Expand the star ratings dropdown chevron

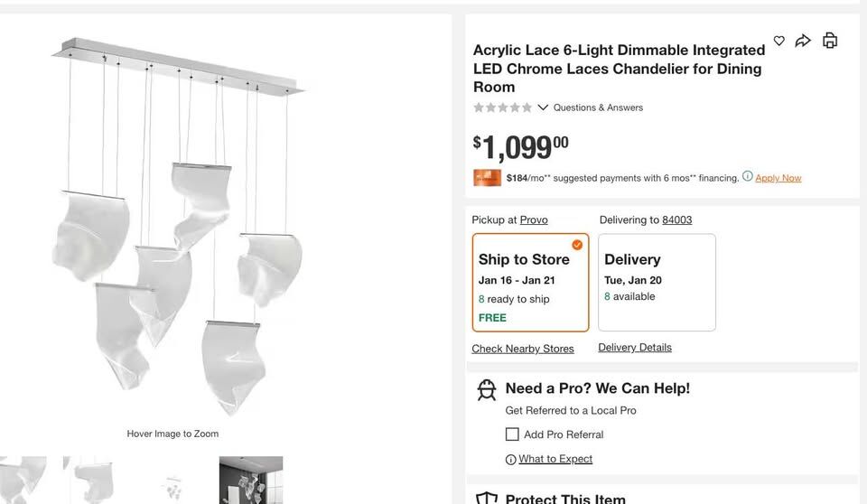543,107
